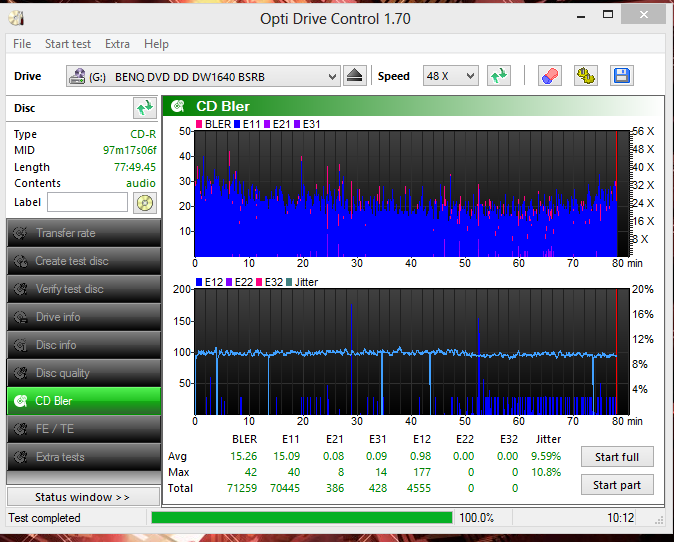This screenshot has width=674, height=542.
Task: Click the E12 max value 177
Action: click(x=422, y=472)
